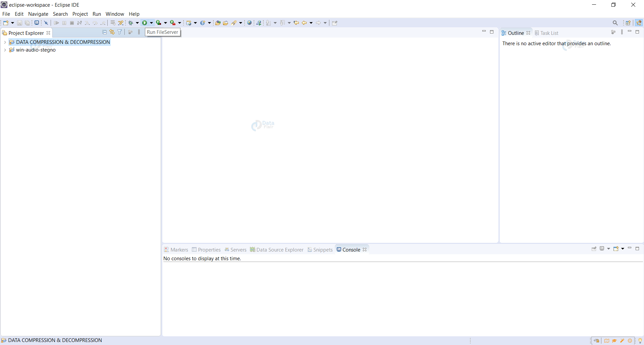Select the win-audio-stegno project row
This screenshot has width=644, height=345.
point(33,50)
